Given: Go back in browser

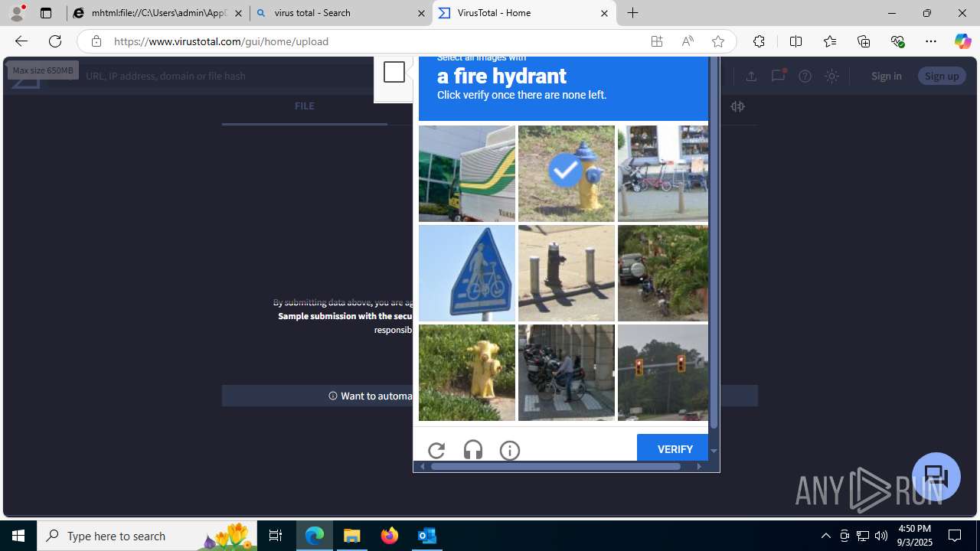Looking at the screenshot, I should (21, 41).
